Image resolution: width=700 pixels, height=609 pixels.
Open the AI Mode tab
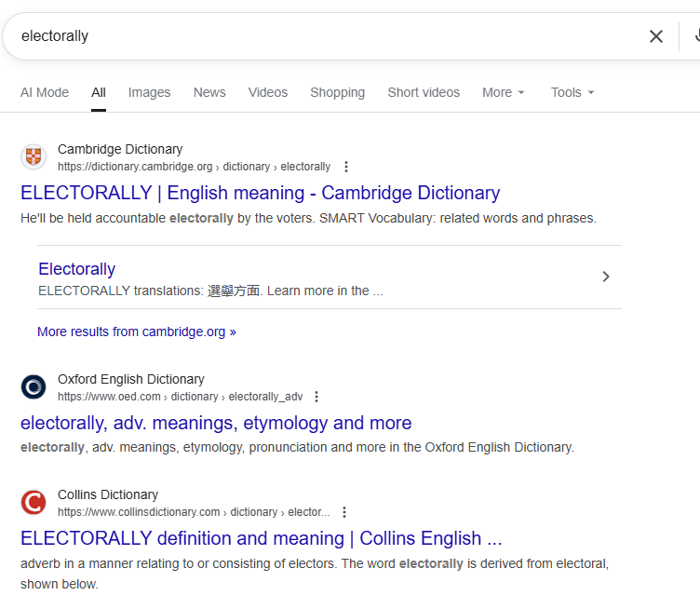coord(45,92)
